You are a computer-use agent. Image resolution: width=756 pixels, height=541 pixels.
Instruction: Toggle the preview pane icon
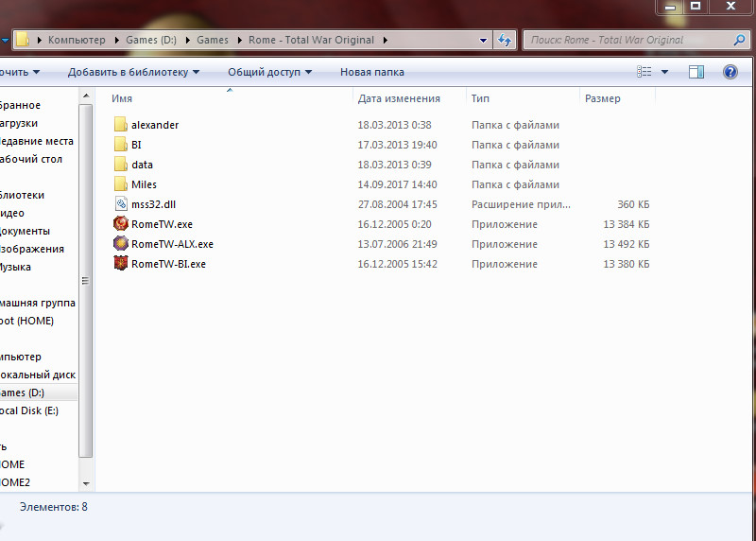click(x=696, y=72)
